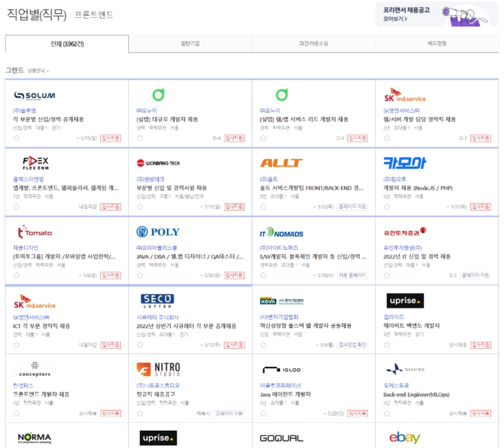Click the tTomato logo

coord(35,232)
